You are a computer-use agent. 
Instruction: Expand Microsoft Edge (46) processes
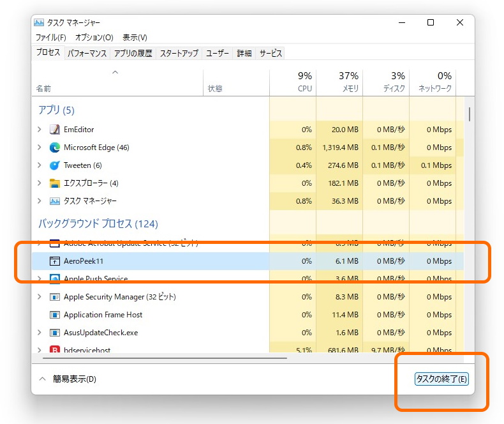[x=39, y=148]
